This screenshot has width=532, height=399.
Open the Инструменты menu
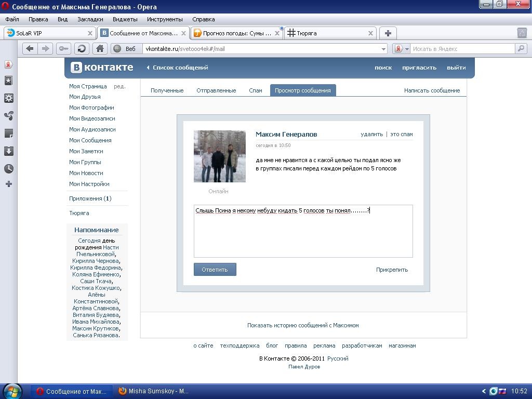coord(165,19)
